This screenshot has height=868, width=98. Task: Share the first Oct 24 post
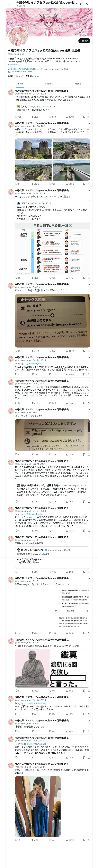click(89, 117)
